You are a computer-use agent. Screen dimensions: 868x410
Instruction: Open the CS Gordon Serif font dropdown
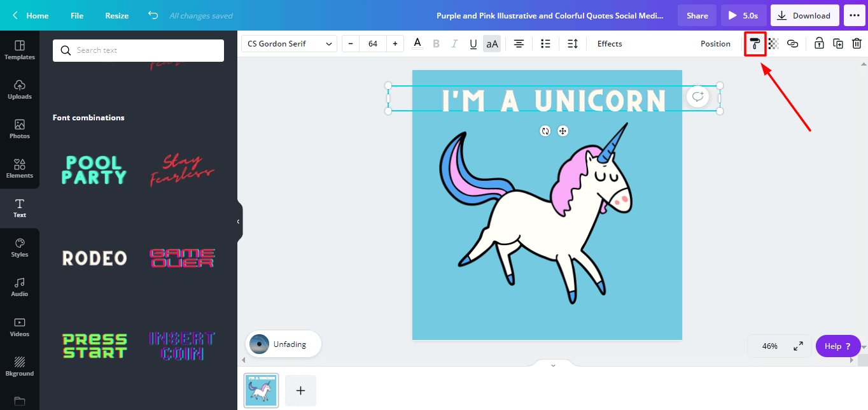click(289, 44)
